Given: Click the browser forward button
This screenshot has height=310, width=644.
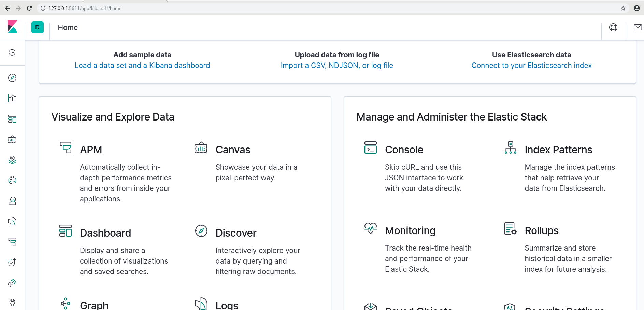Looking at the screenshot, I should pos(18,8).
